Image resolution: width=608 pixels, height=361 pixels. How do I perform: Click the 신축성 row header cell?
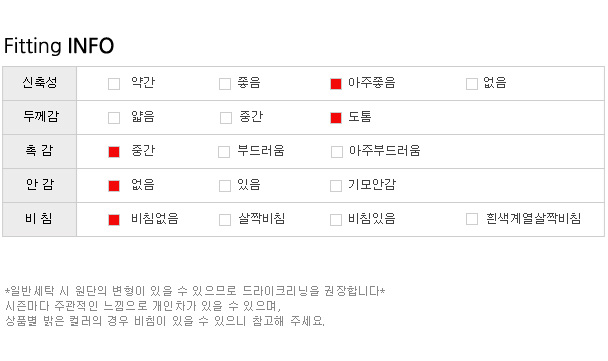click(x=40, y=83)
